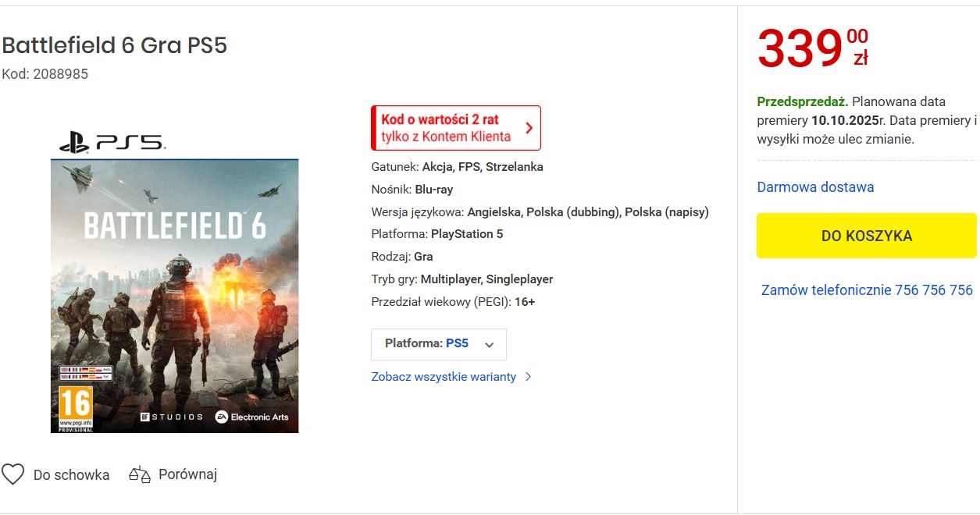This screenshot has width=980, height=515.
Task: Add Battlefield 6 to cart via DO KOSZYKA
Action: click(867, 235)
